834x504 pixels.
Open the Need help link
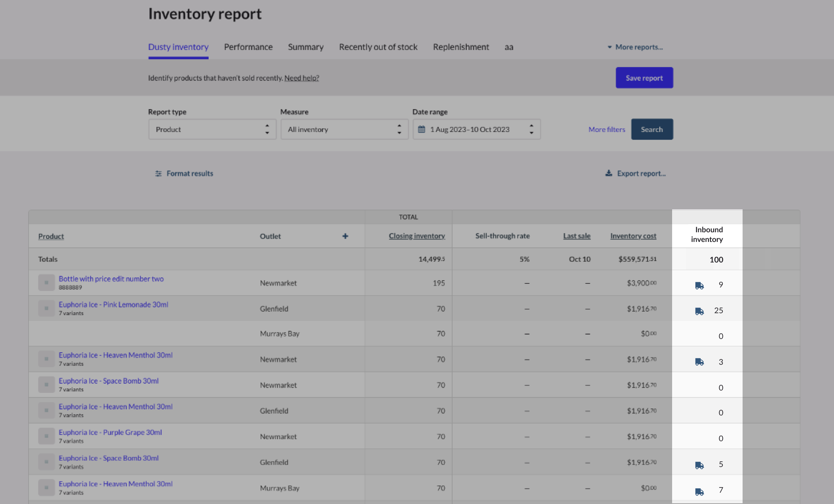click(x=302, y=78)
